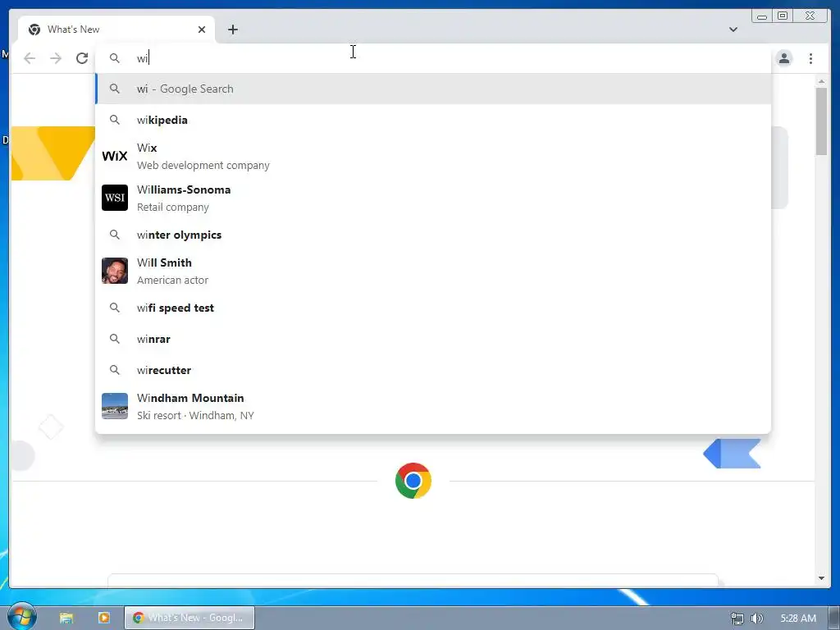The width and height of the screenshot is (840, 630).
Task: Close the What's New tab
Action: [x=202, y=30]
